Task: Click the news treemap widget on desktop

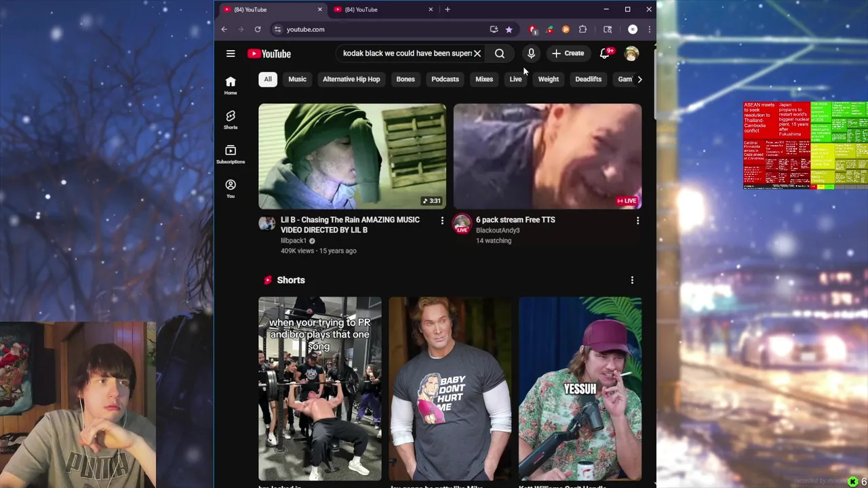Action: tap(806, 145)
